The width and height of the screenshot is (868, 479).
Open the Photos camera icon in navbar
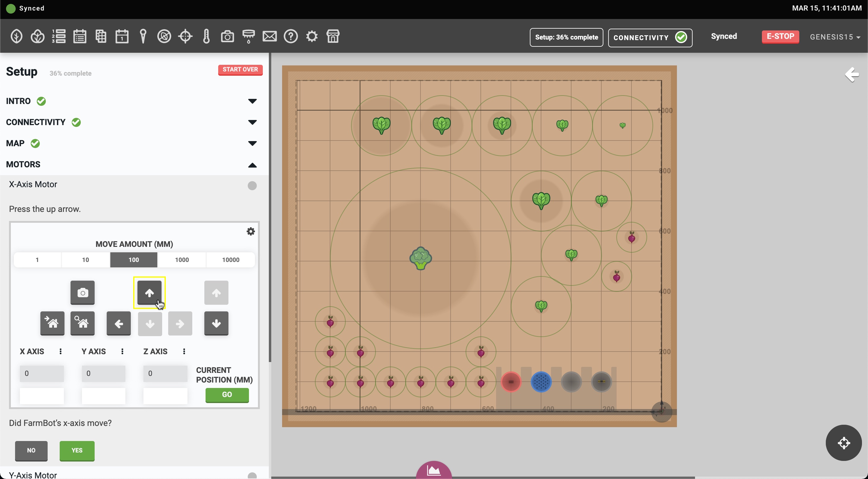coord(228,36)
